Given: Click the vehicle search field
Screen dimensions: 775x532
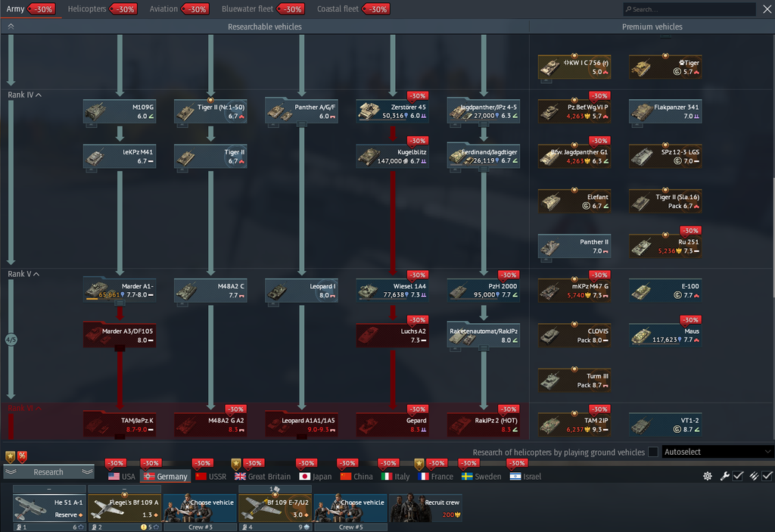Looking at the screenshot, I should [x=689, y=9].
